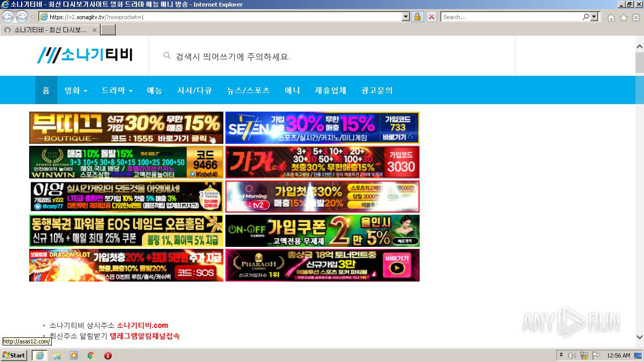The image size is (644, 362).
Task: Open the Windows Start button
Action: [x=14, y=355]
